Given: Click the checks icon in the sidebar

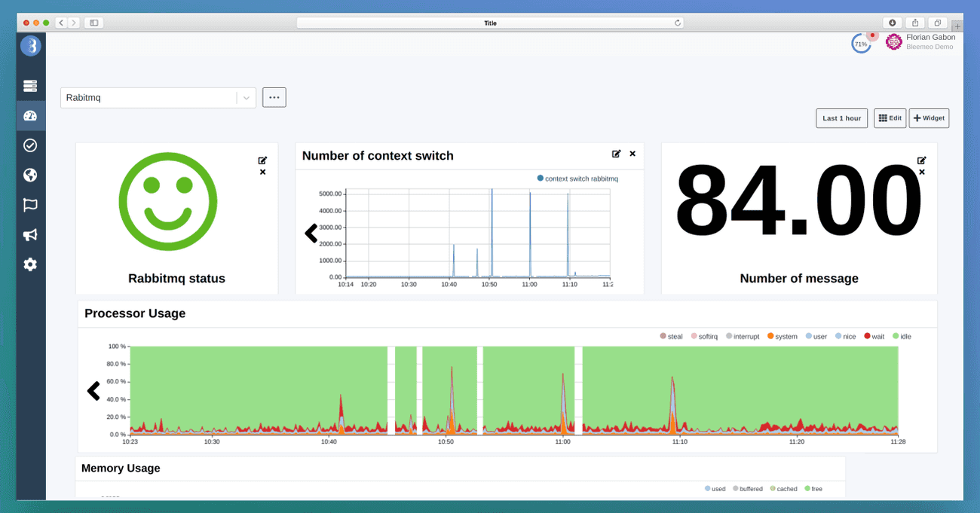Looking at the screenshot, I should pos(30,145).
